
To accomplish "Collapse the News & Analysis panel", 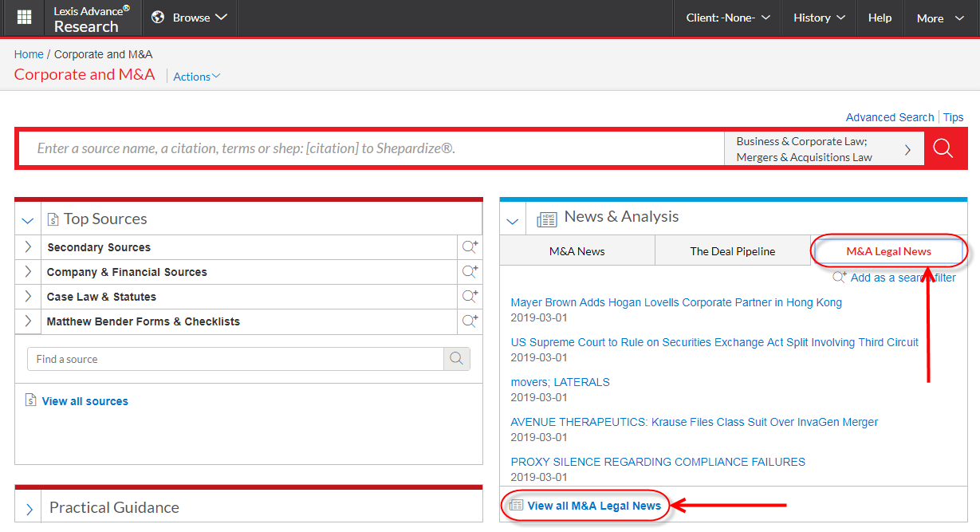I will (x=513, y=221).
